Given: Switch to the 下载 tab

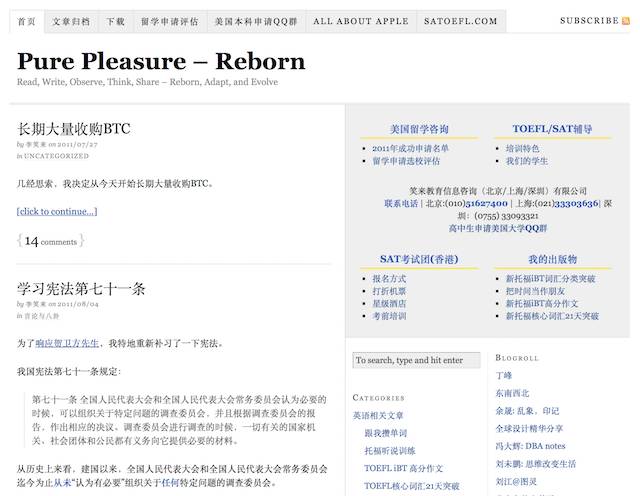Looking at the screenshot, I should (x=116, y=20).
